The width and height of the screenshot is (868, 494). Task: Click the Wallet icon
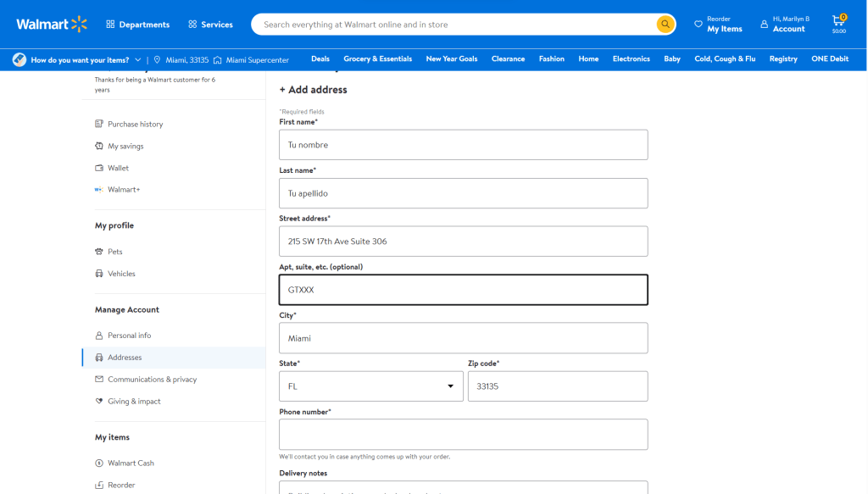coord(99,168)
